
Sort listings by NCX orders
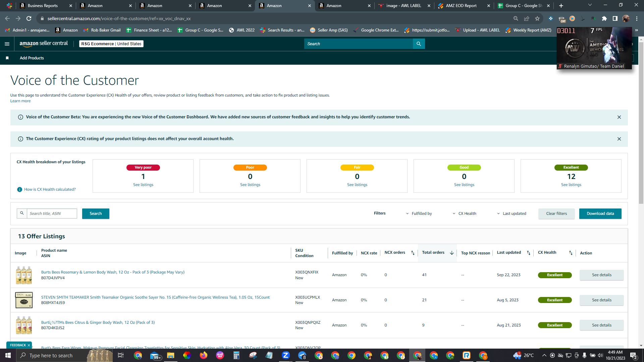(x=413, y=253)
